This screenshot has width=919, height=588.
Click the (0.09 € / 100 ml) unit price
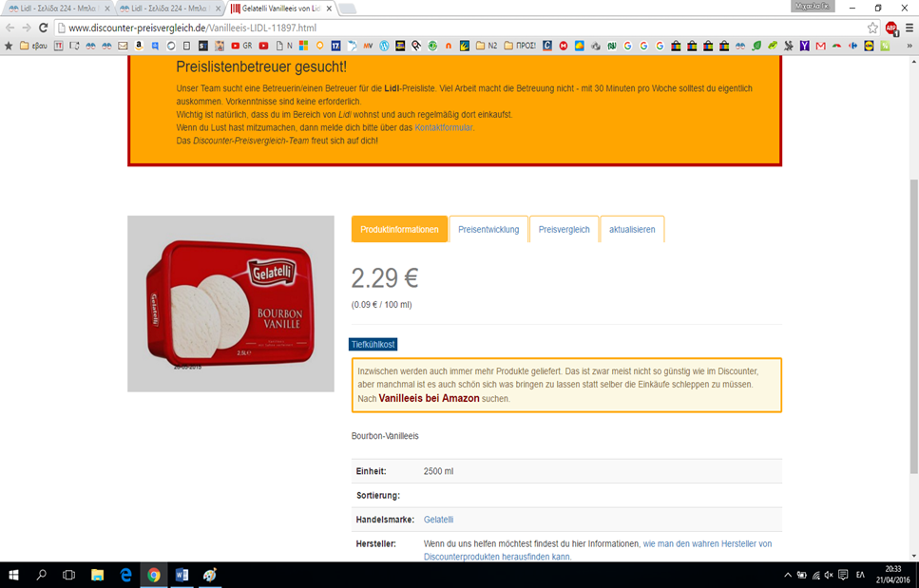381,305
